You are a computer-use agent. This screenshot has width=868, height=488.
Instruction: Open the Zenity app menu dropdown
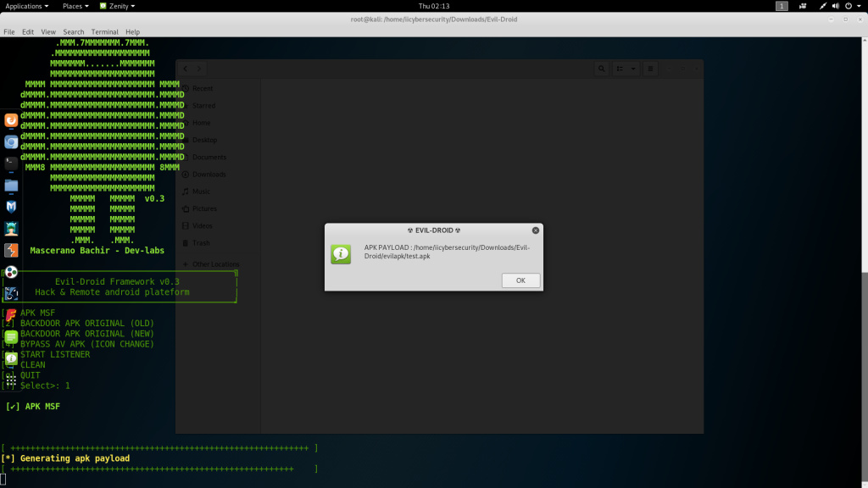[x=117, y=6]
